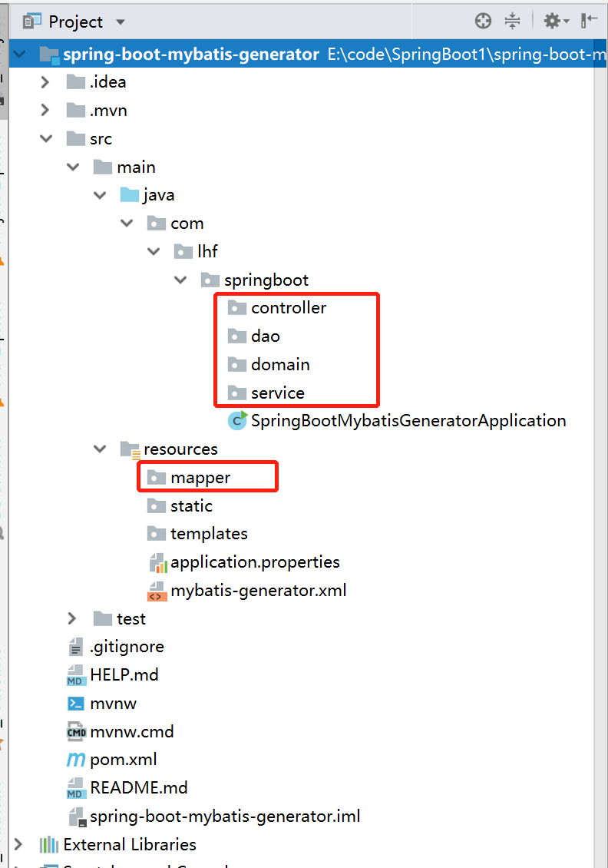
Task: Collapse the resources folder chevron
Action: click(100, 449)
